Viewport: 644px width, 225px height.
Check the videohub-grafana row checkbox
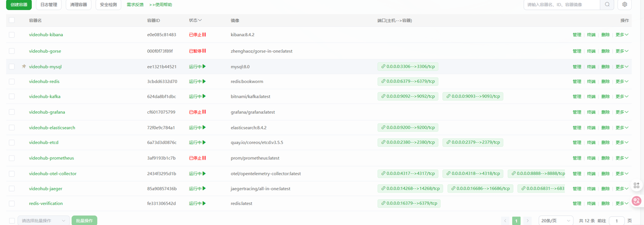[12, 112]
